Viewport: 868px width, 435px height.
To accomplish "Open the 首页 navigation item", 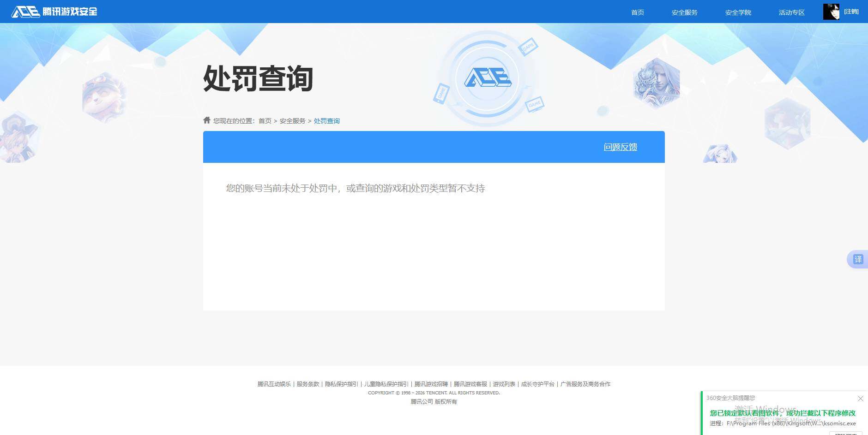I will (638, 12).
